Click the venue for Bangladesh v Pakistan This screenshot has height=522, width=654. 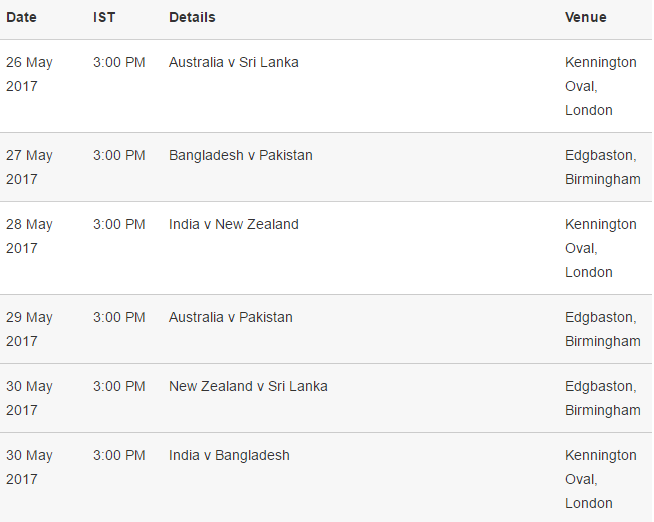click(602, 167)
